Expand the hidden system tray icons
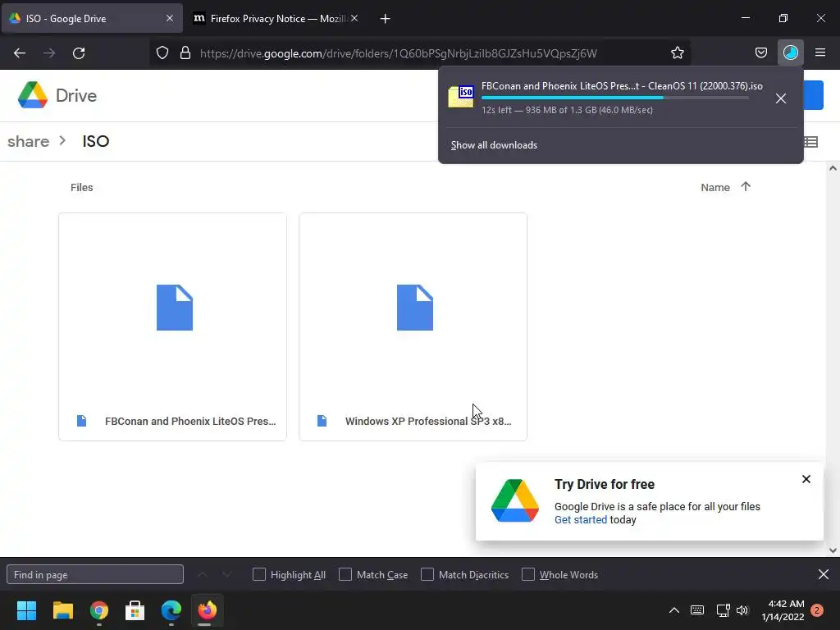The image size is (840, 630). coord(674,610)
